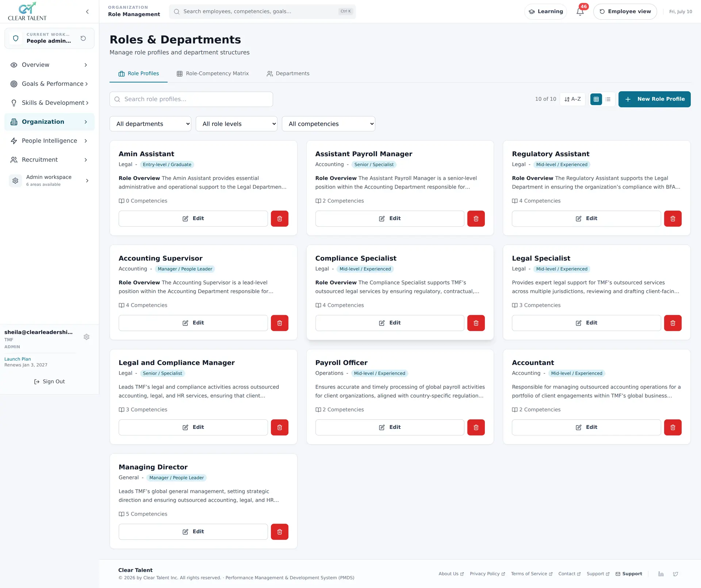Viewport: 701px width, 588px height.
Task: Expand Goals & Performance in the sidebar
Action: [49, 84]
